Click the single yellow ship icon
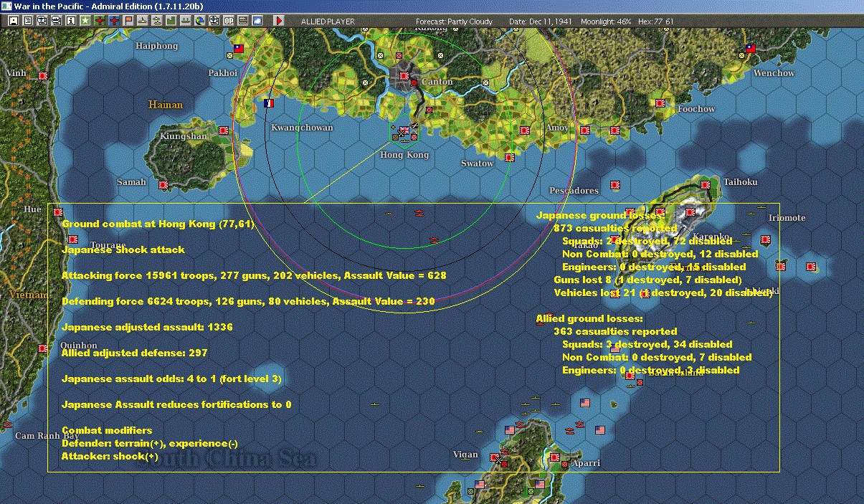Screen dimensions: 864x504 tap(143, 21)
